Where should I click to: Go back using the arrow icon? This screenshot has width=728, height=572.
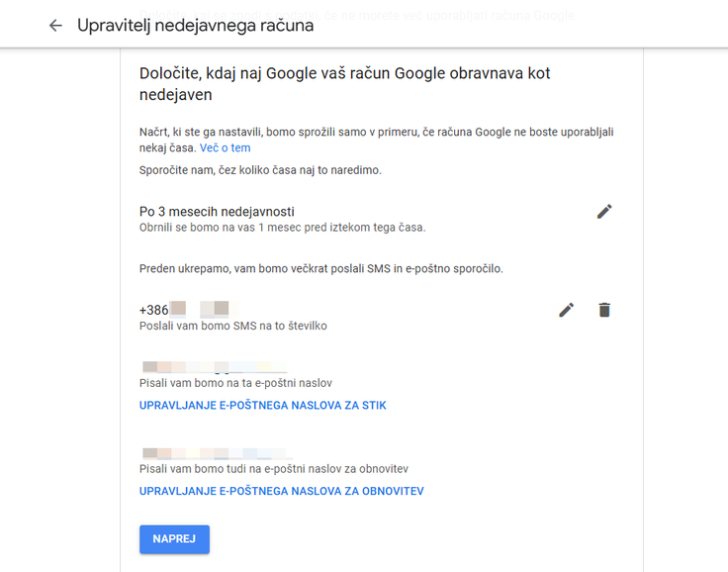click(x=55, y=25)
